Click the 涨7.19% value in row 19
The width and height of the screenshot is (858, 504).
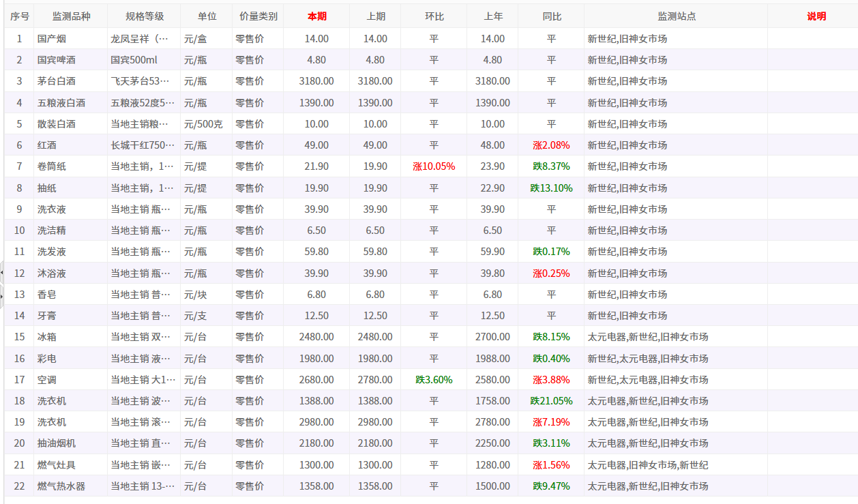click(551, 422)
